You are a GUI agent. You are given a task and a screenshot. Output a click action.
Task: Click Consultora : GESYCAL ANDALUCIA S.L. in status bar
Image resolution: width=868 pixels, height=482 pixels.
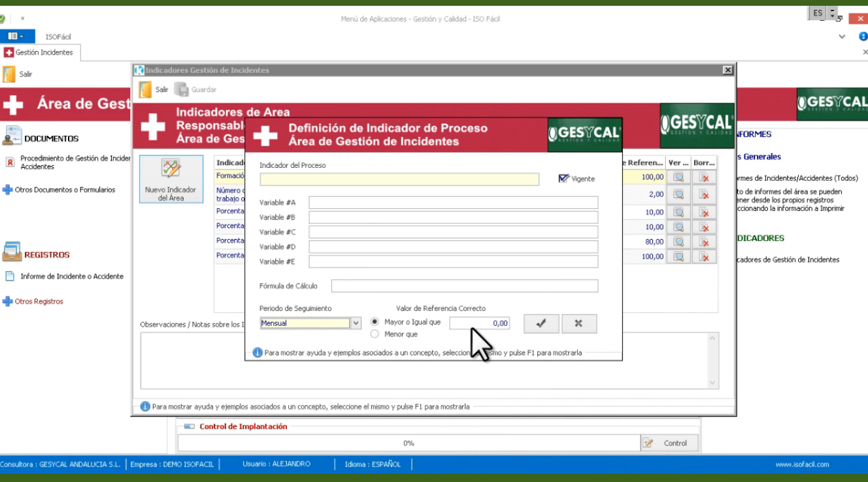[60, 464]
